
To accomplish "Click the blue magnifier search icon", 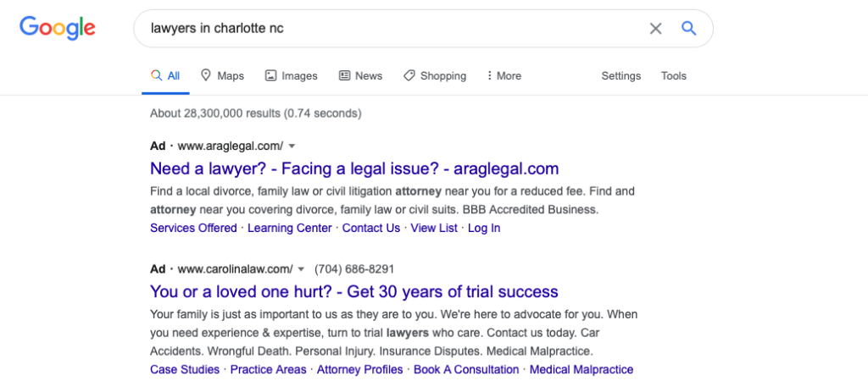I will (688, 28).
